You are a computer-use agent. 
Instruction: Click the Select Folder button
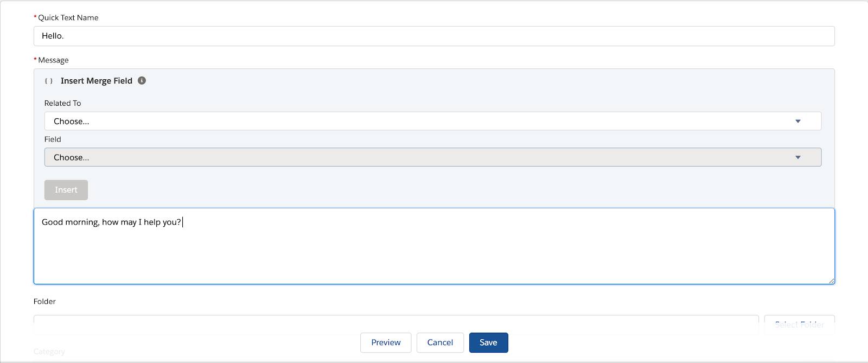(799, 324)
